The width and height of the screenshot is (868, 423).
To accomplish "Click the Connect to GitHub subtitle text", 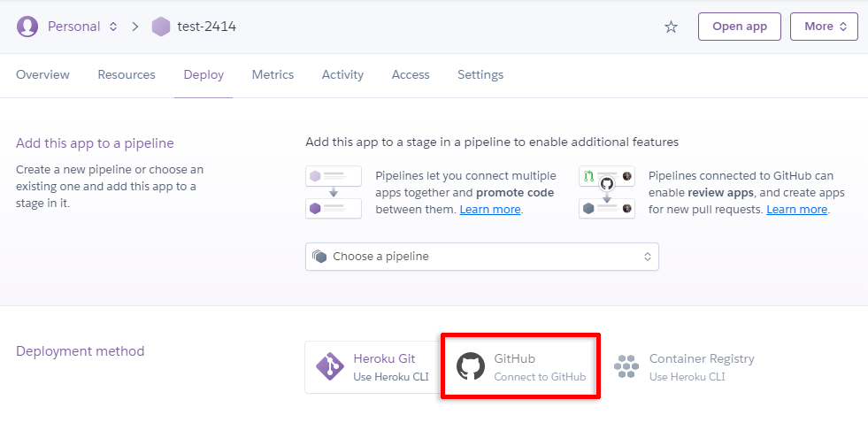I will pyautogui.click(x=540, y=377).
